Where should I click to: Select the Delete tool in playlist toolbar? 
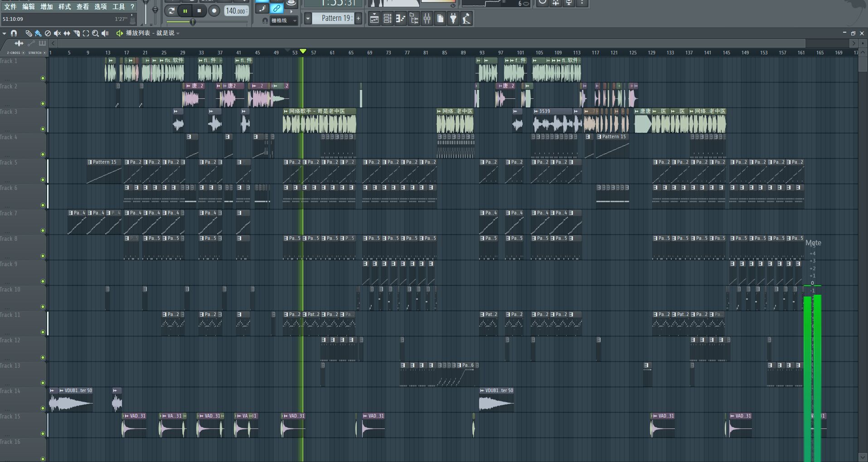coord(48,33)
